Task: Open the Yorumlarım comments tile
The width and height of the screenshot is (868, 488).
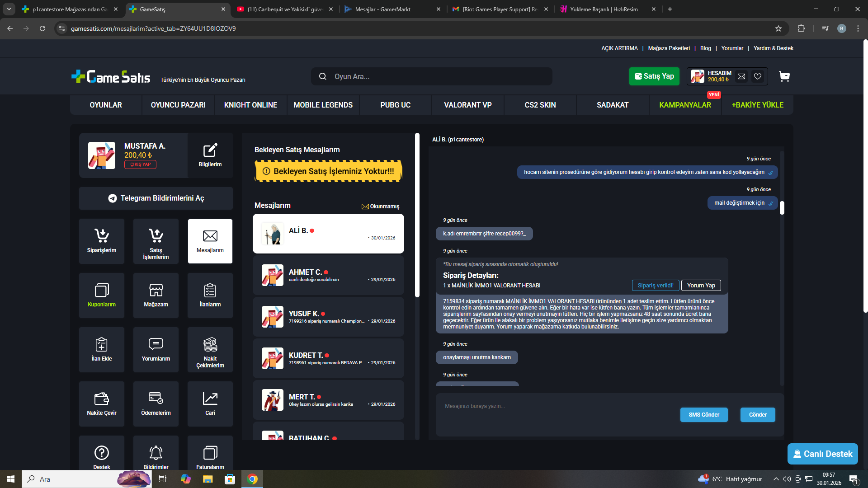Action: click(156, 349)
